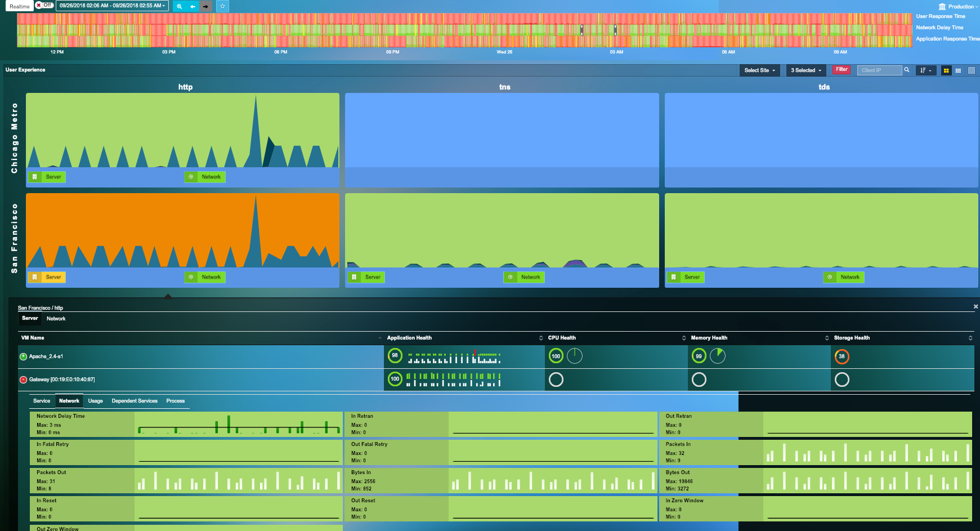This screenshot has width=980, height=531.
Task: Switch to the Network tab for Apache_2.4-s1
Action: (69, 400)
